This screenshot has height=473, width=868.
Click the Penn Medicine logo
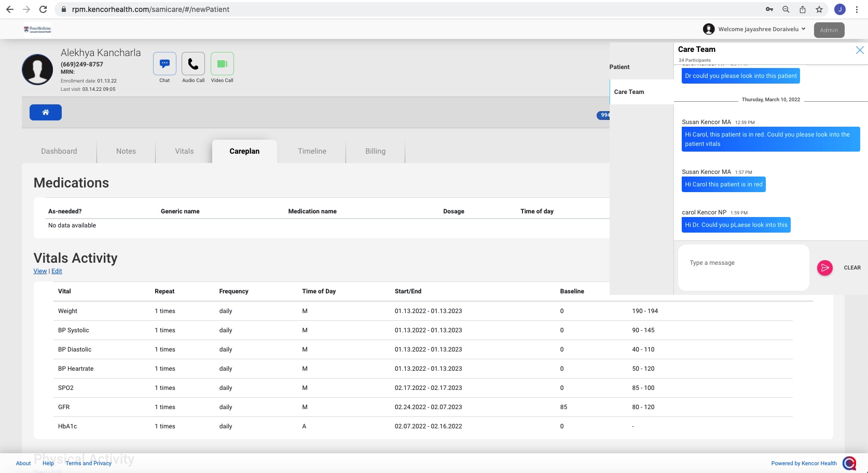(x=37, y=30)
